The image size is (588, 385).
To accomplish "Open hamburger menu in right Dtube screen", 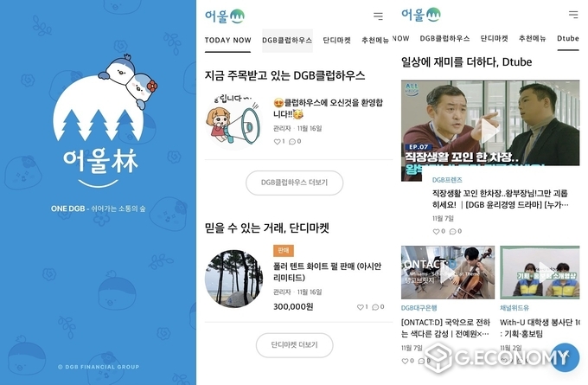I will tap(573, 15).
